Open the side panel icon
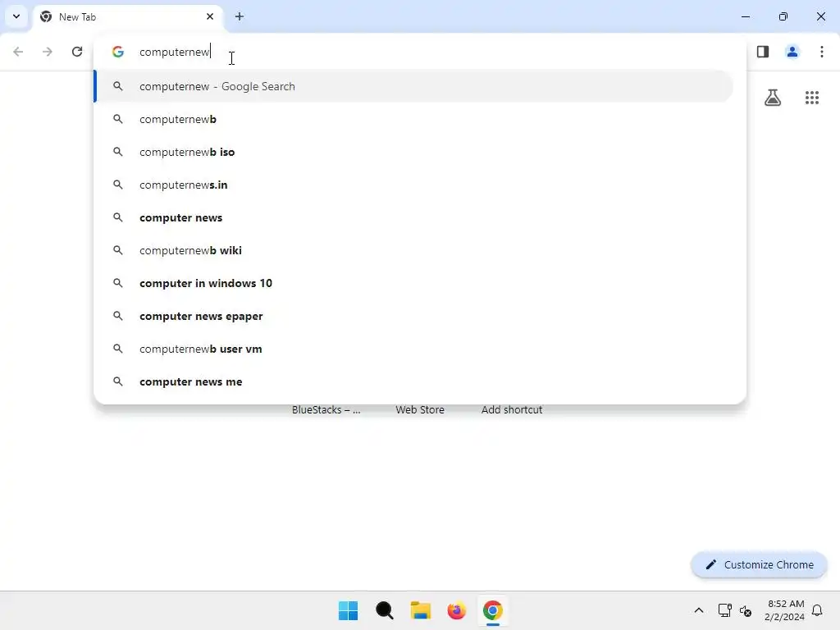The height and width of the screenshot is (630, 840). coord(763,52)
